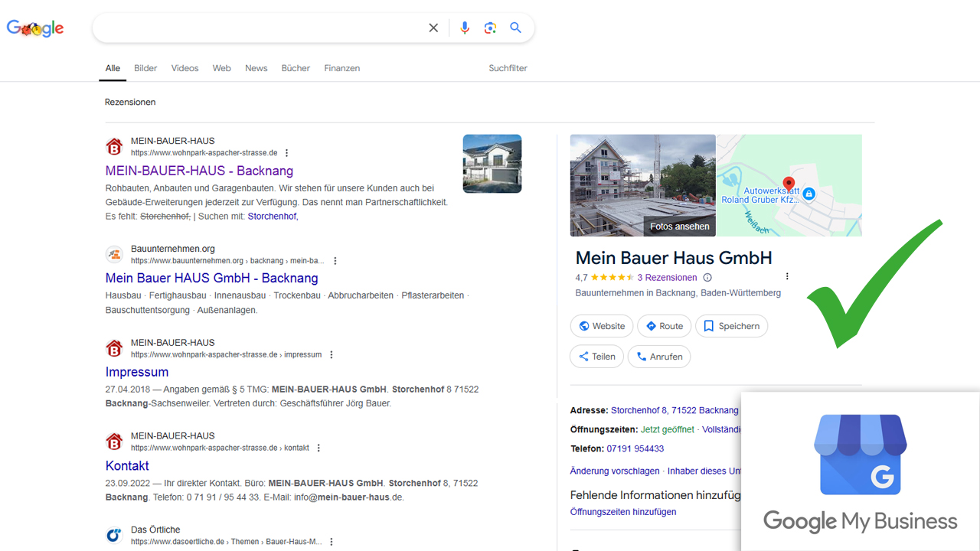This screenshot has width=980, height=551.
Task: Open more options for Impressum result
Action: coord(332,355)
